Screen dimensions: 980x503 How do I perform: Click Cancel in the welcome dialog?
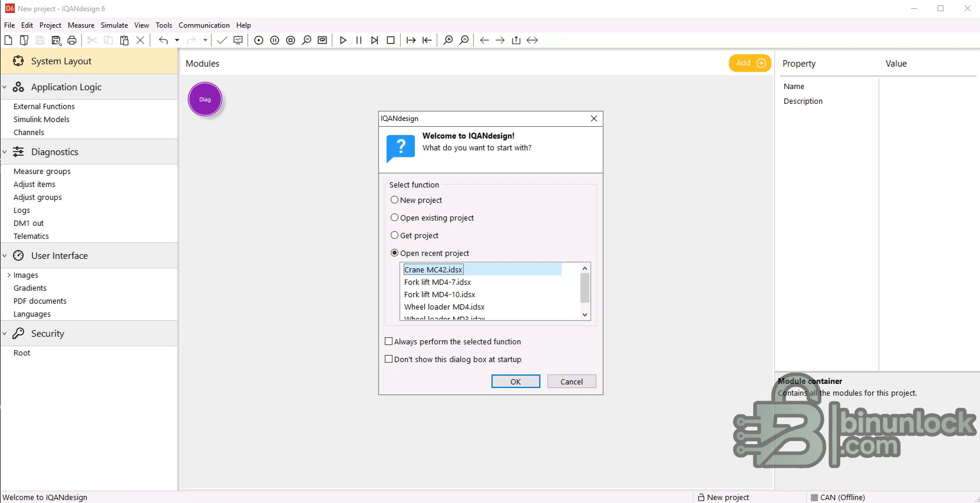tap(571, 381)
